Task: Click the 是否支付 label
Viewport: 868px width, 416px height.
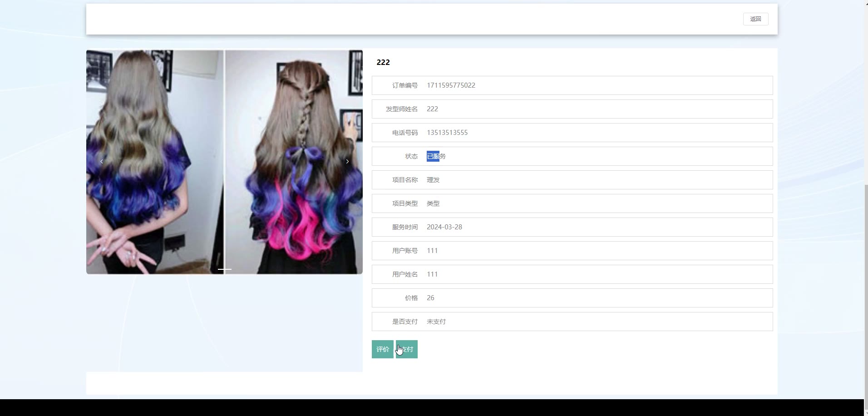Action: 405,322
